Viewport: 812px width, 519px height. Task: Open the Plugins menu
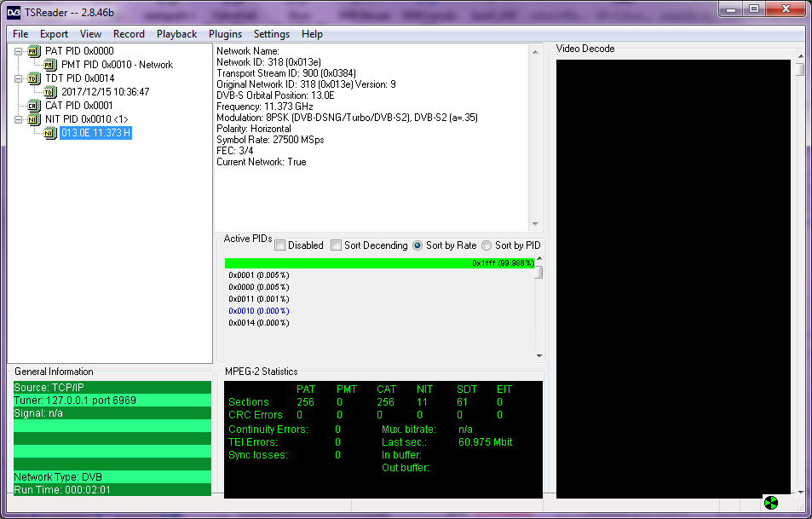click(x=225, y=34)
